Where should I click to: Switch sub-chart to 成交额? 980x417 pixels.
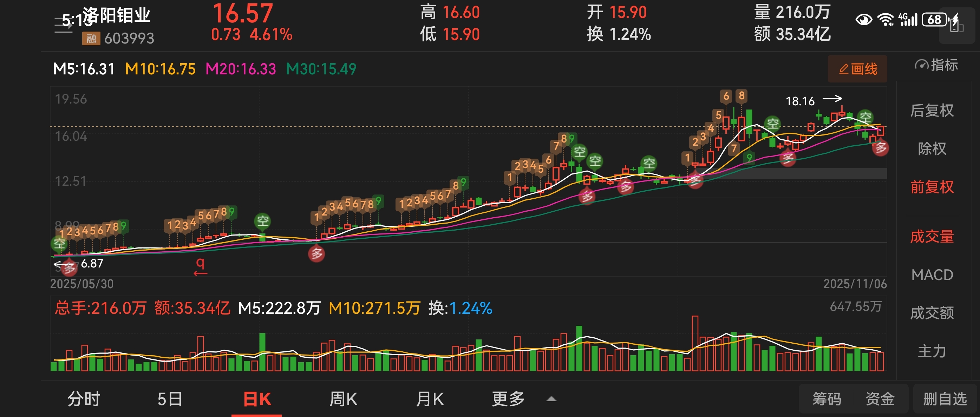point(932,313)
